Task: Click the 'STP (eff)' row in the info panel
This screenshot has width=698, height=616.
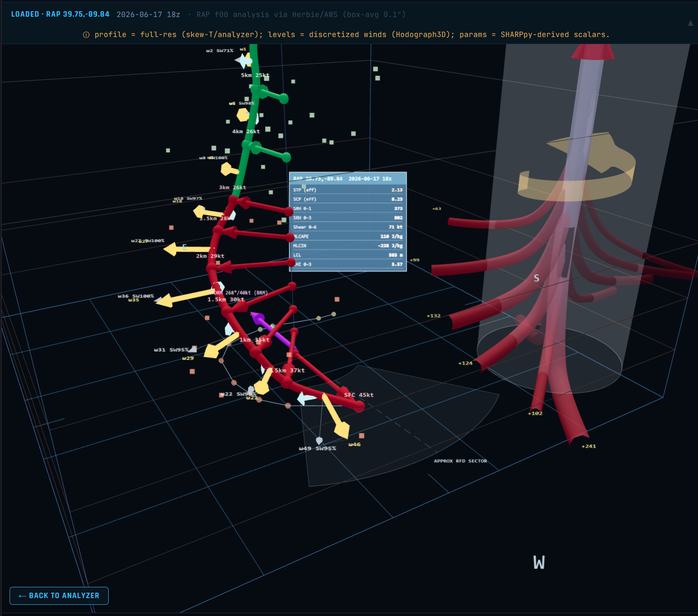Action: 348,190
